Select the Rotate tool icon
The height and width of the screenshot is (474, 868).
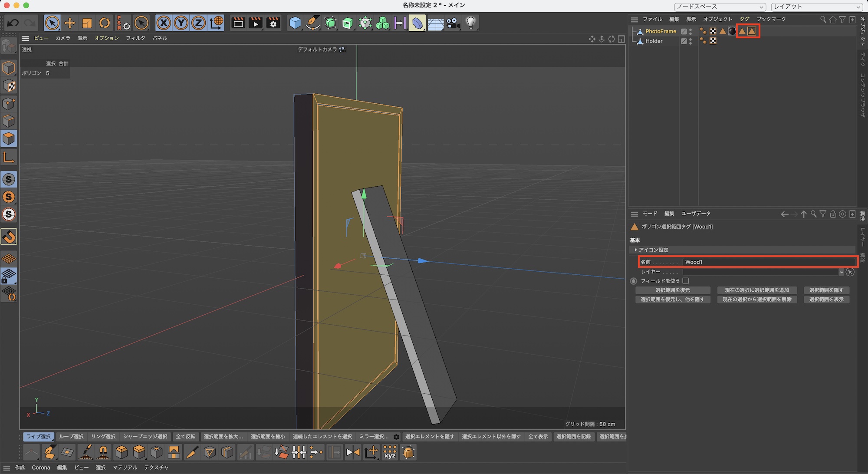(x=105, y=23)
